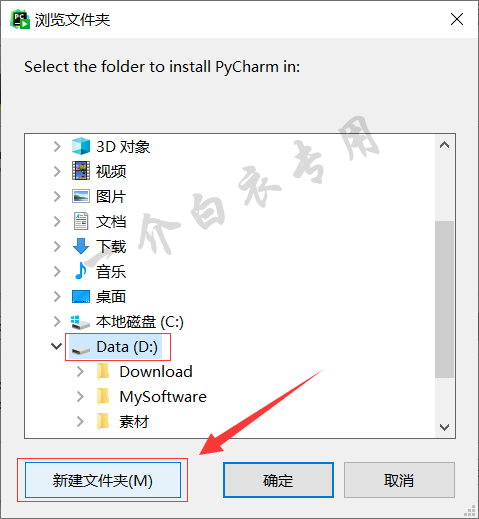Screen dimensions: 479x519
Task: Select the MySoftware folder label
Action: point(163,397)
